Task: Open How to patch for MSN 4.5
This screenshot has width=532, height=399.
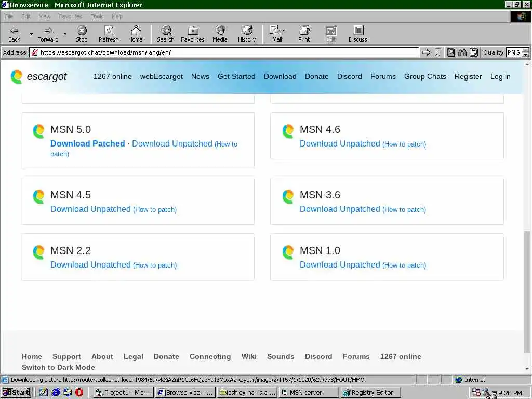Action: tap(155, 210)
